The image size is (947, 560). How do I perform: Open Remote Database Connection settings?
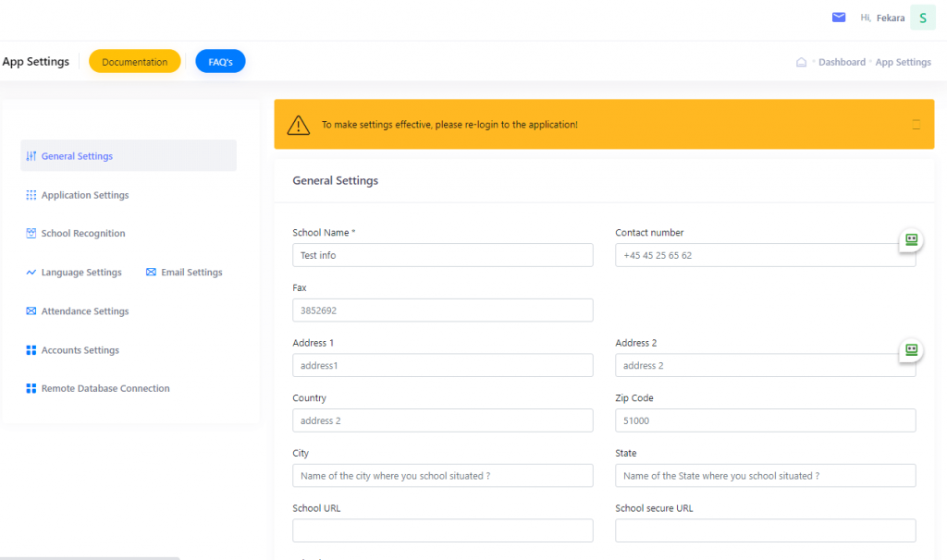[x=105, y=389]
